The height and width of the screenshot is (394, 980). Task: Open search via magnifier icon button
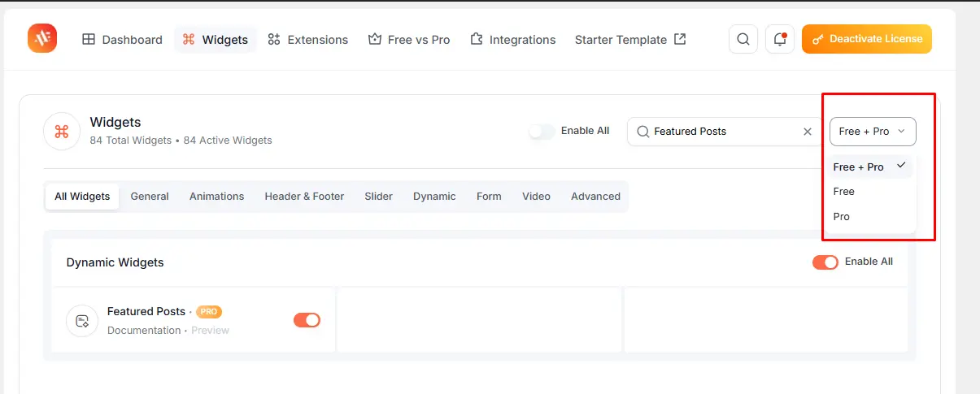tap(743, 39)
